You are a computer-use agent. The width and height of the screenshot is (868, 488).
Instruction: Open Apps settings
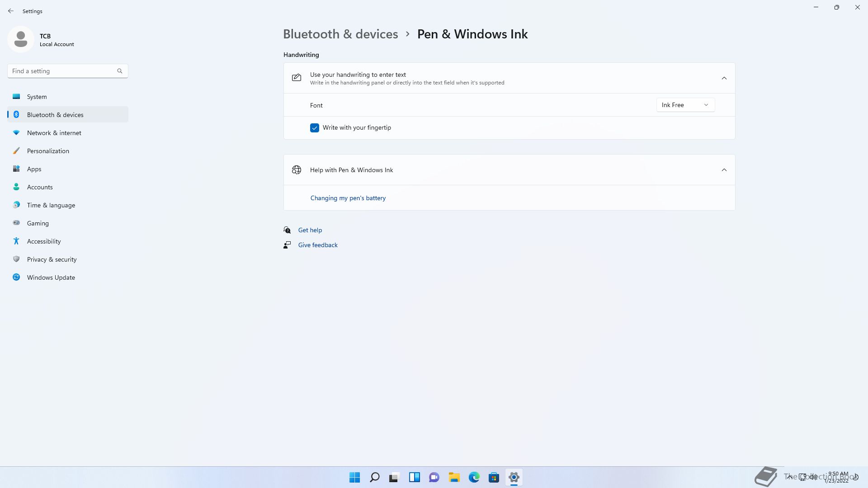coord(68,169)
